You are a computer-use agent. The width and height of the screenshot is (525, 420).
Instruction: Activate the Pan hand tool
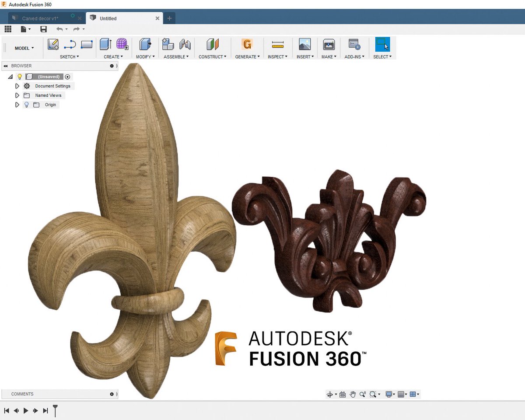(x=353, y=394)
